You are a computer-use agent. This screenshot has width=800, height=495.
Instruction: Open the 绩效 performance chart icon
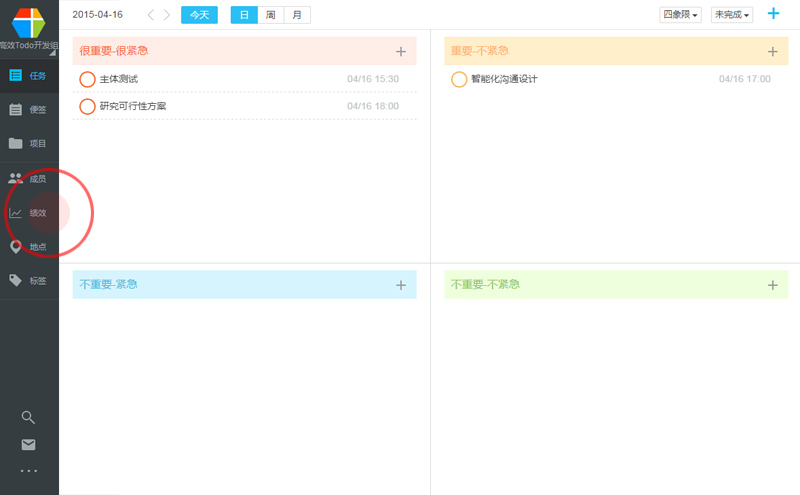click(x=16, y=213)
